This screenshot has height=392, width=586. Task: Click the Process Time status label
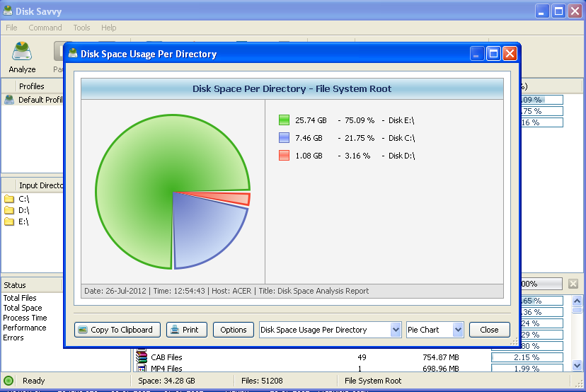point(25,318)
